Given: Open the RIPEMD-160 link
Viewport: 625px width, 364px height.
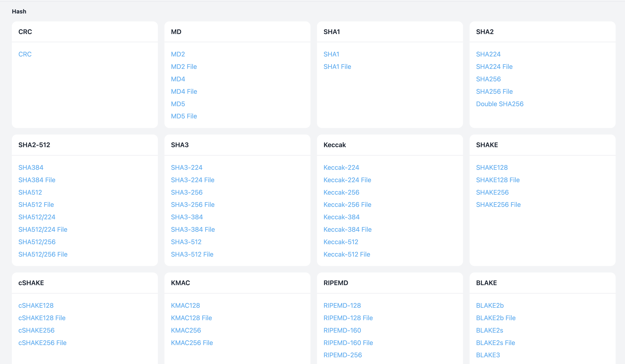Looking at the screenshot, I should 342,330.
